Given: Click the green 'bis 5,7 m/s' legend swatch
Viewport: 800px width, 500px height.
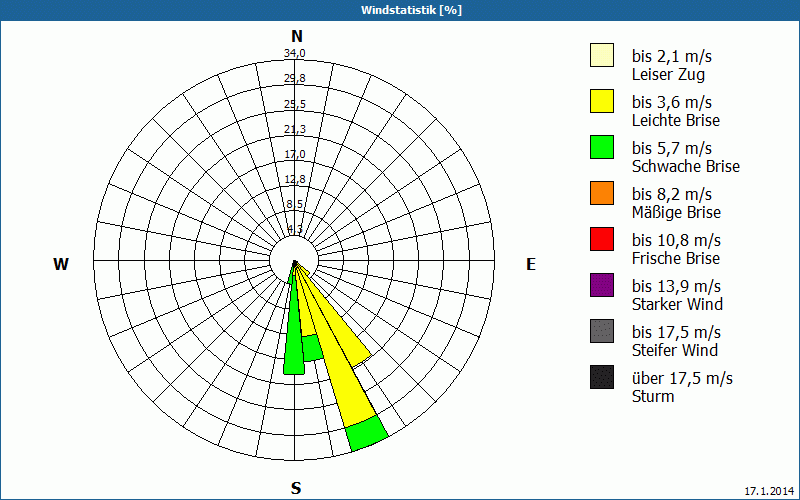Looking at the screenshot, I should click(602, 147).
